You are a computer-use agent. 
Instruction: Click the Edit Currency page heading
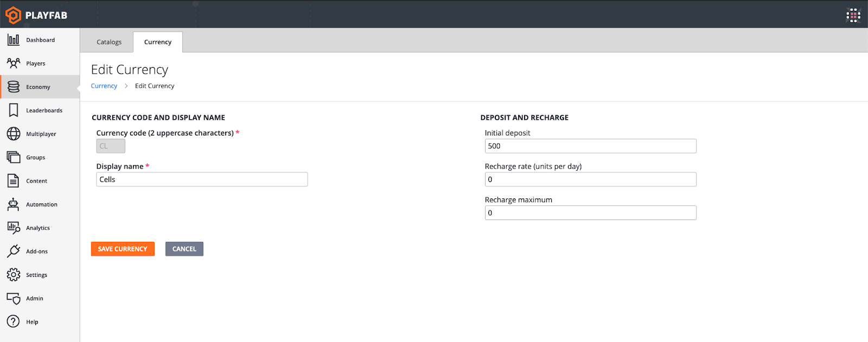click(130, 70)
